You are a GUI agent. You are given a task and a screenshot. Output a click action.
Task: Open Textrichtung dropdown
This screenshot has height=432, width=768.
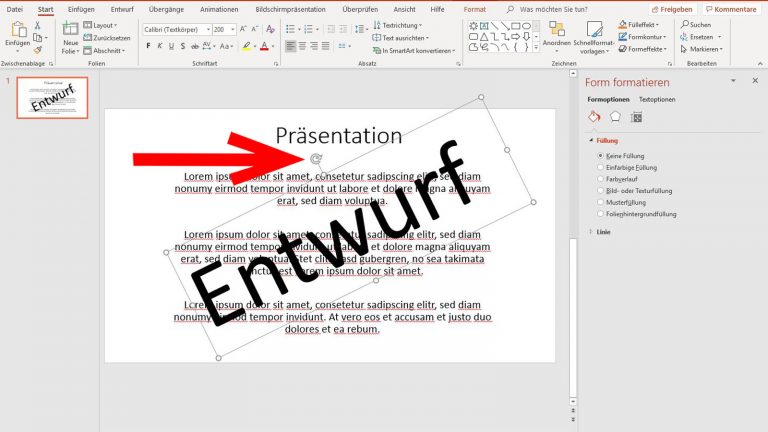tap(397, 25)
